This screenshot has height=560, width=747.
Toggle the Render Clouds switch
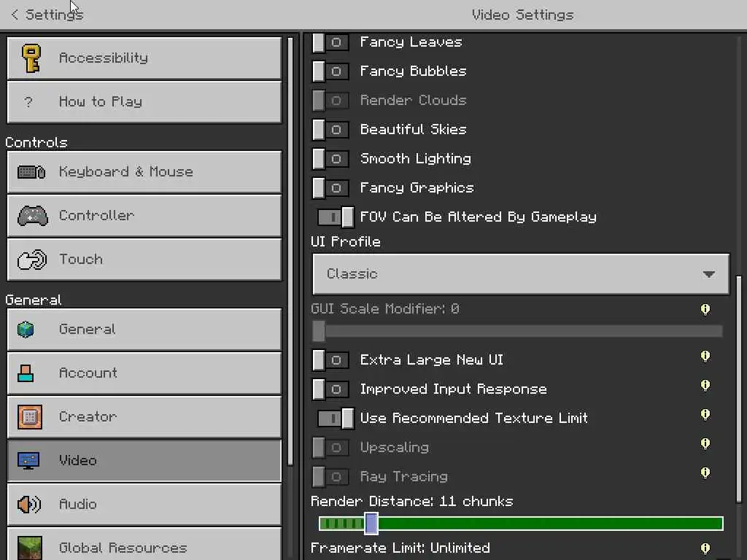330,101
